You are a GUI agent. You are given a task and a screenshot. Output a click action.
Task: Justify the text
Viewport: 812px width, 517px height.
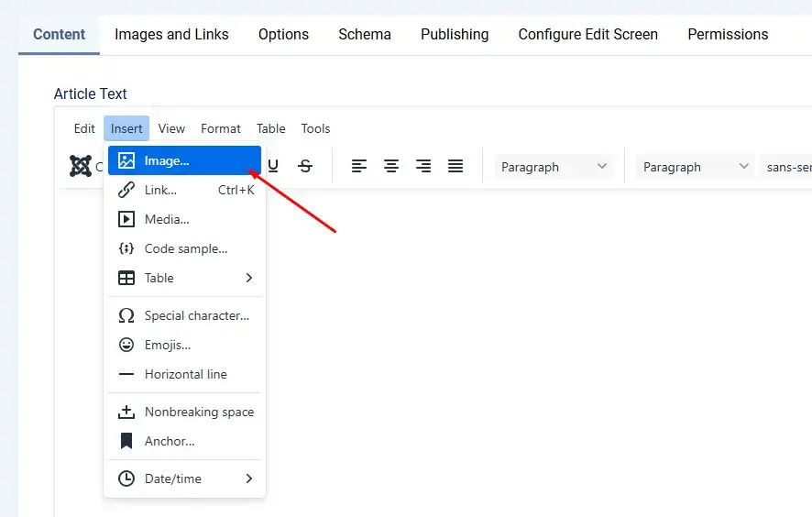click(x=455, y=166)
